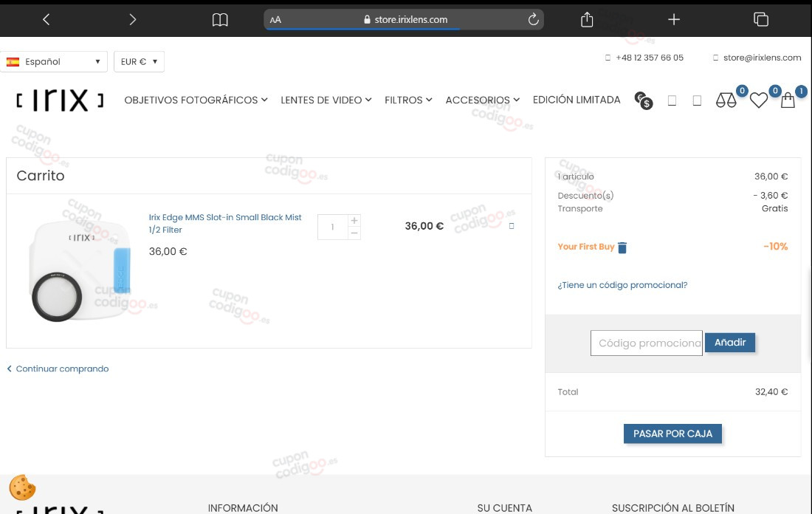Open the shopping bag cart icon

(788, 100)
